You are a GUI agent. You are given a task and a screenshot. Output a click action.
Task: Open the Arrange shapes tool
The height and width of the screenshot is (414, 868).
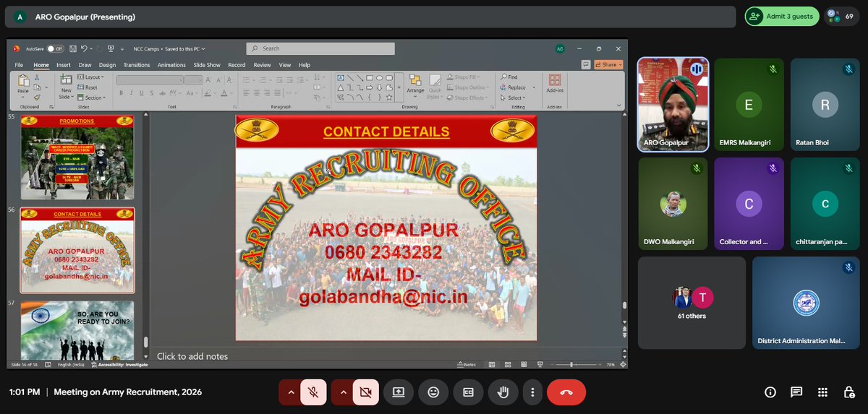click(x=415, y=85)
